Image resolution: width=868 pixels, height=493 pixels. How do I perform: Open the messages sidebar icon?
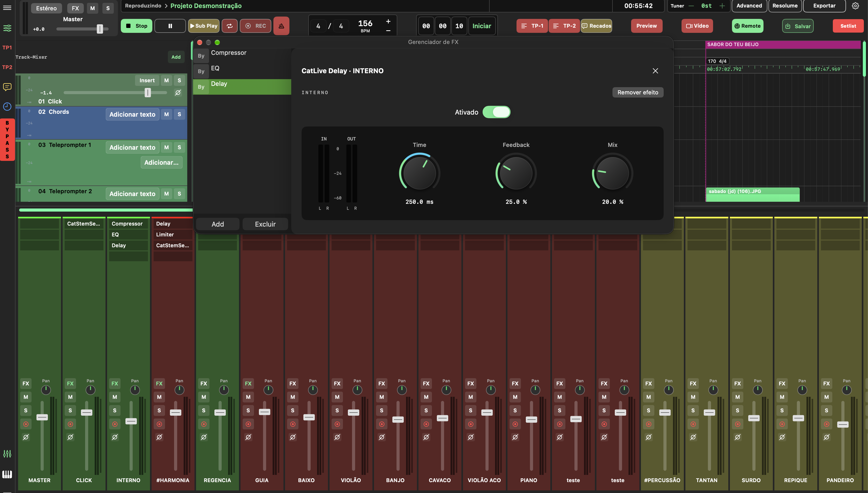click(7, 87)
